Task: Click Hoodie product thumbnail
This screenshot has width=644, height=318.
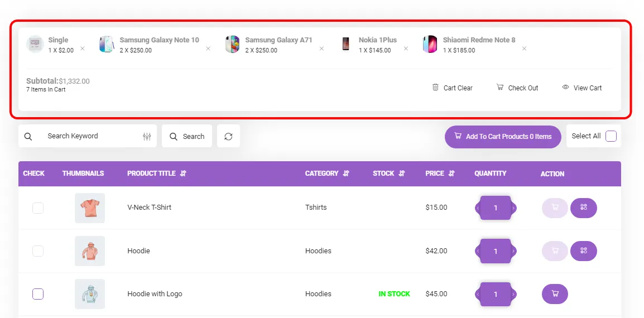Action: coord(89,250)
